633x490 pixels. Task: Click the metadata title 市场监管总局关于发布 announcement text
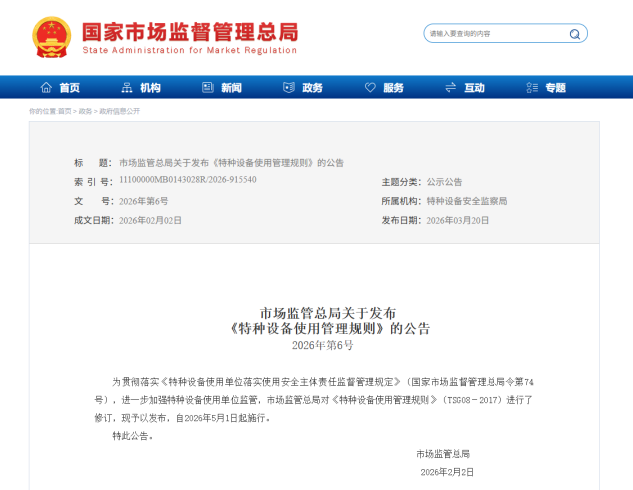pos(231,163)
